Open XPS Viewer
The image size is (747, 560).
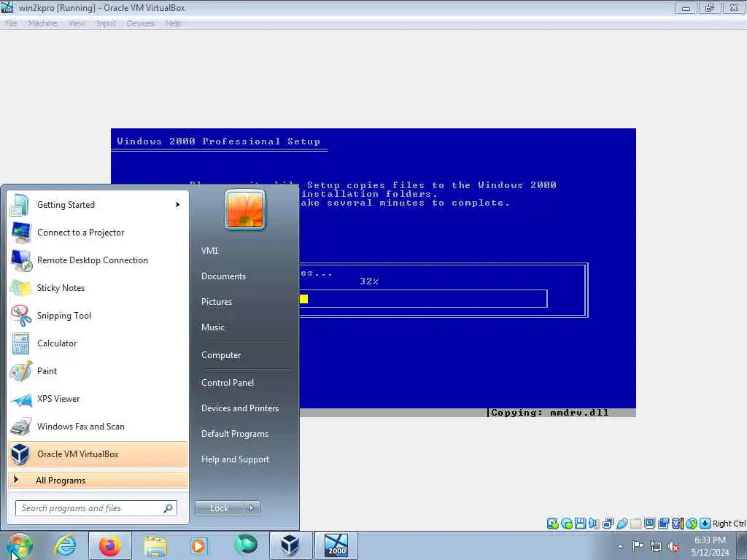pyautogui.click(x=98, y=399)
